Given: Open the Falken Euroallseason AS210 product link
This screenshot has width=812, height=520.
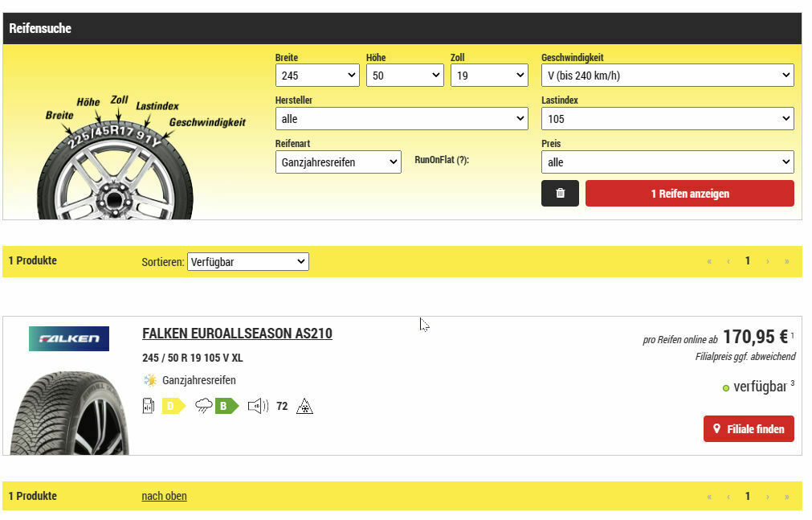Looking at the screenshot, I should [237, 334].
